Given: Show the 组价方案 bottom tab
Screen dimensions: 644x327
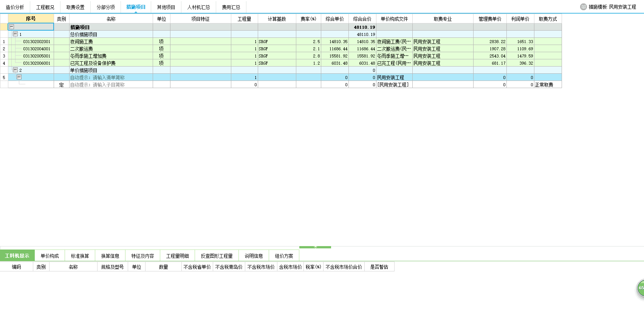Looking at the screenshot, I should pos(284,256).
